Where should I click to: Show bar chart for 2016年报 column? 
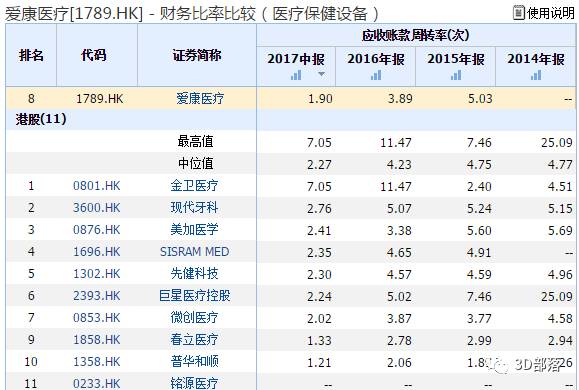(x=376, y=75)
